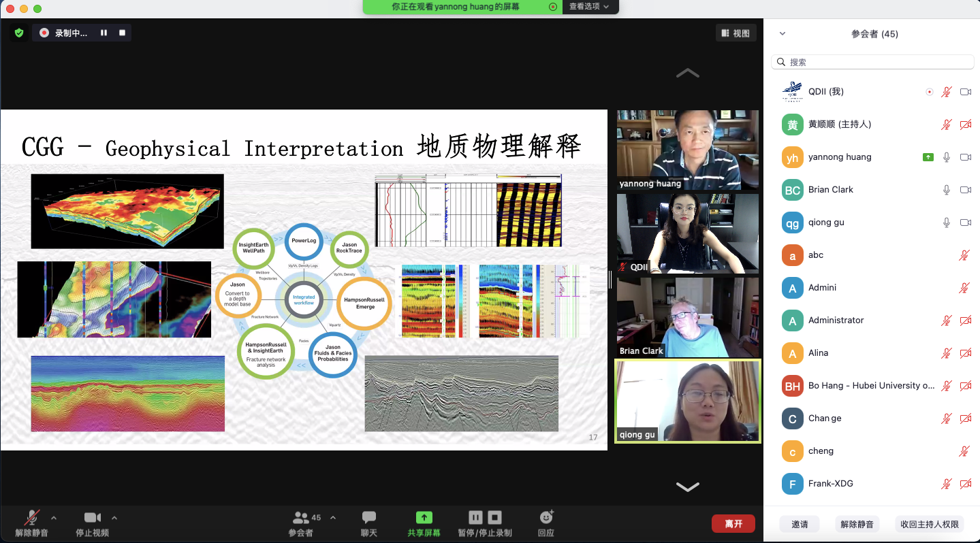Select the abc participant row
This screenshot has width=980, height=543.
[x=872, y=255]
